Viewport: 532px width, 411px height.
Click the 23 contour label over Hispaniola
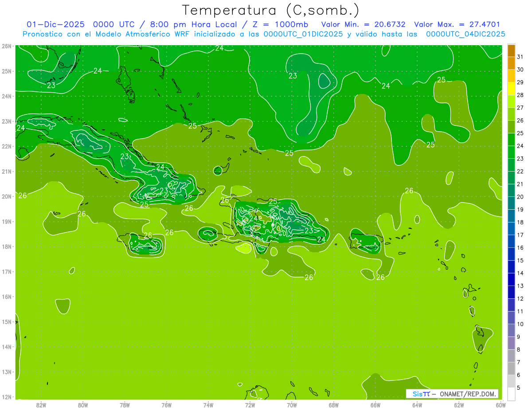click(x=309, y=231)
